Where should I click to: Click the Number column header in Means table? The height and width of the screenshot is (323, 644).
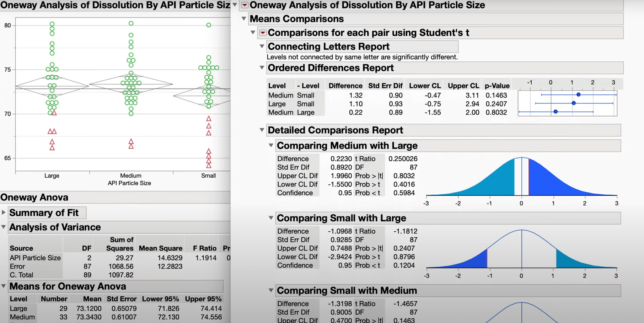[54, 299]
